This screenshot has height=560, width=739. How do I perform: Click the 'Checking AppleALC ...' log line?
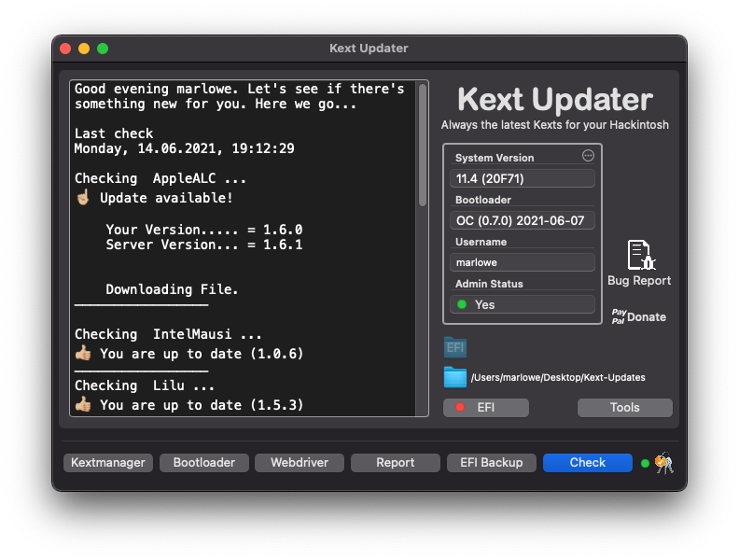pos(160,178)
